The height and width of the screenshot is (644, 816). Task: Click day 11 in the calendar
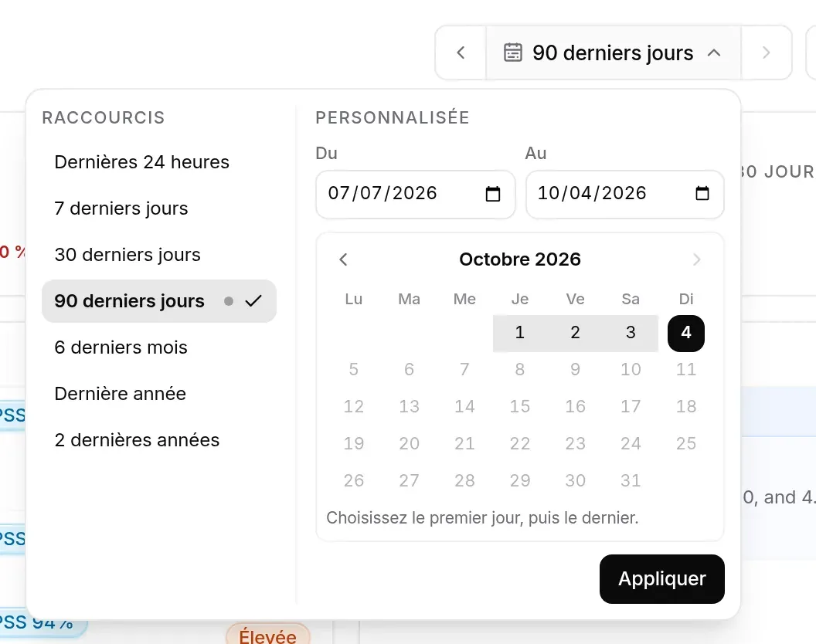click(x=686, y=370)
